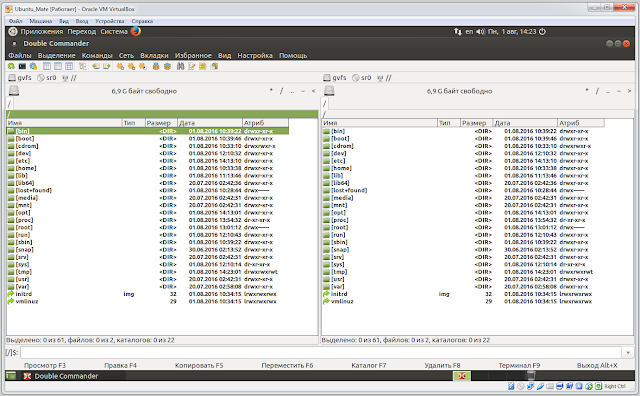Click inside the command line input field
The height and width of the screenshot is (396, 640).
[x=322, y=352]
